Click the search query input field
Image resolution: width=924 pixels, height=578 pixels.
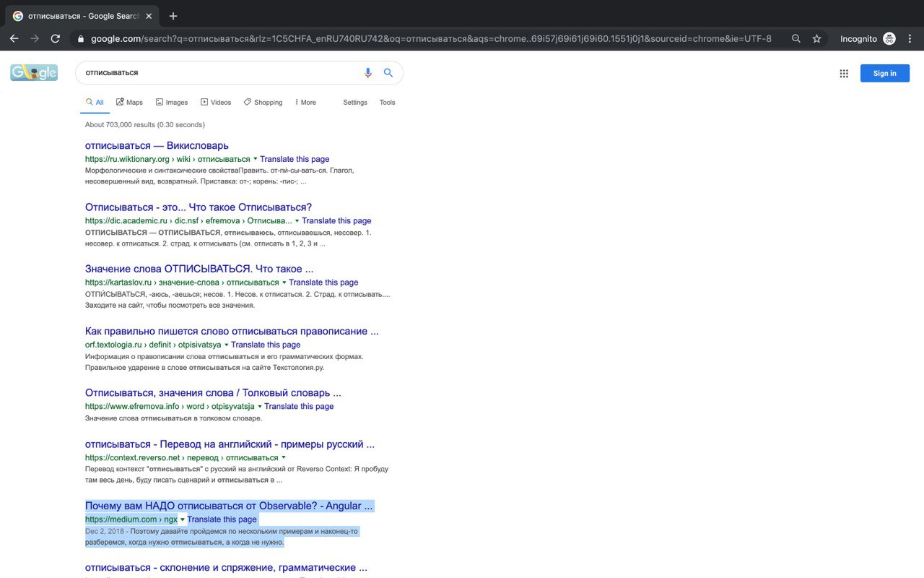220,73
